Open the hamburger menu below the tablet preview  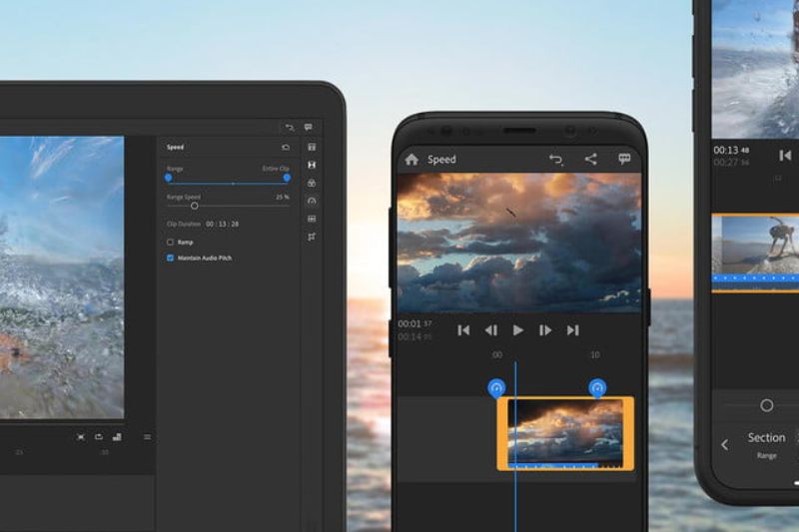coord(147,436)
